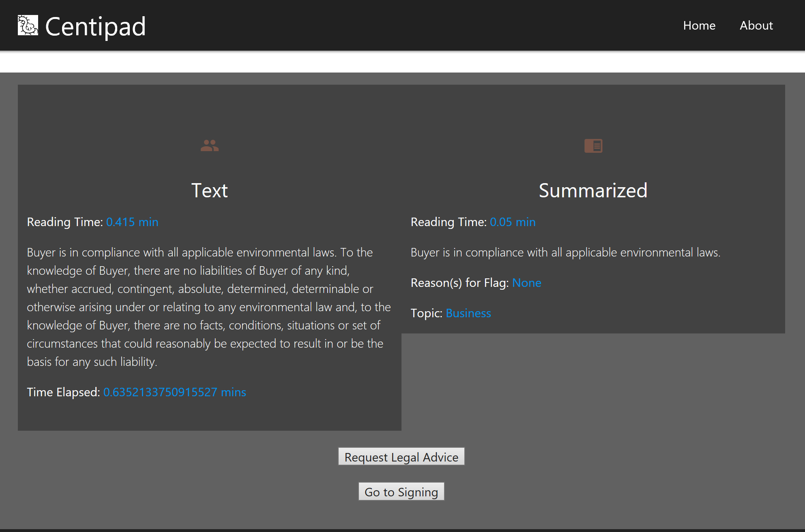Open the Home navigation item
This screenshot has height=532, width=805.
tap(699, 26)
